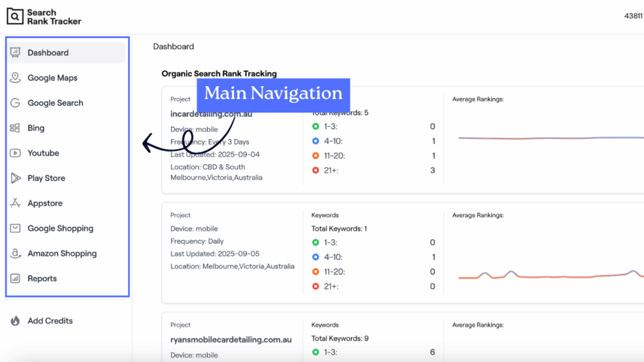Click the 11-20 row in the first project
The width and height of the screenshot is (644, 362).
tap(374, 156)
